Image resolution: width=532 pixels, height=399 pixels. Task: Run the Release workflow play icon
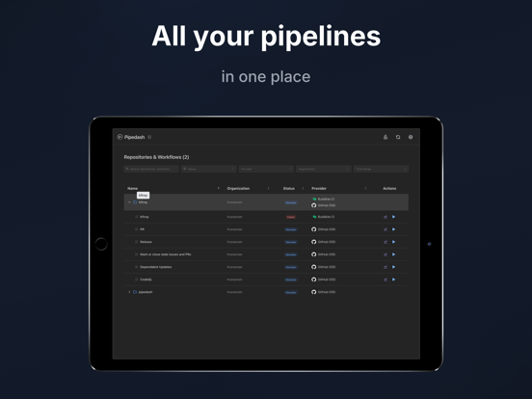[x=393, y=242]
